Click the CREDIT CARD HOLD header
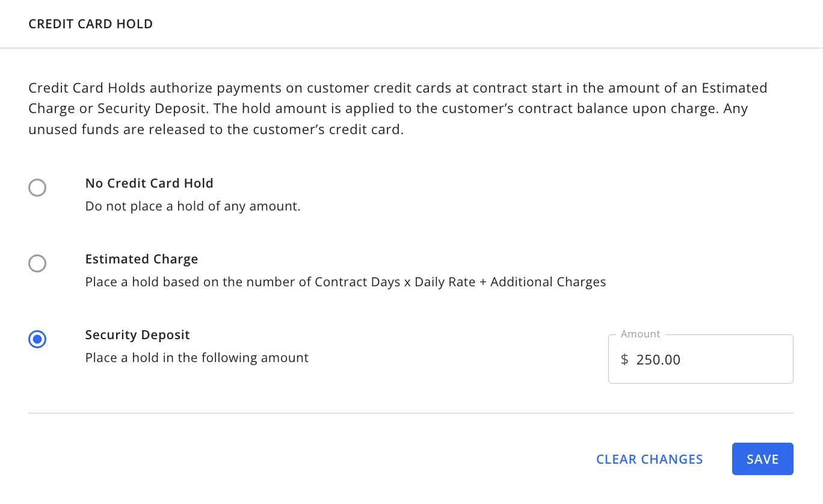 tap(90, 23)
